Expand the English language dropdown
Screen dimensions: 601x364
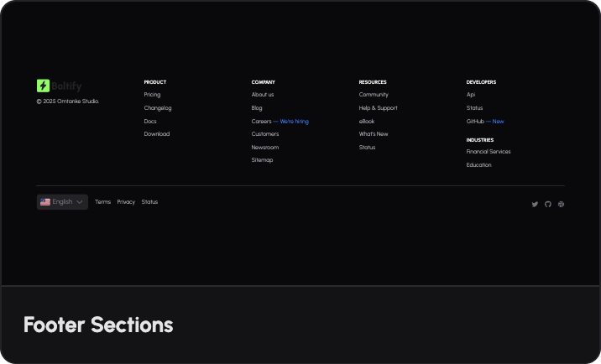pos(62,202)
